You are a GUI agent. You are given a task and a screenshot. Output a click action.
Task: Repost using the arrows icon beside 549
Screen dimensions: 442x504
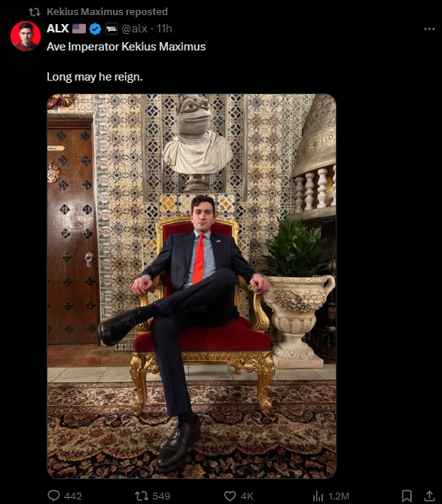[142, 496]
